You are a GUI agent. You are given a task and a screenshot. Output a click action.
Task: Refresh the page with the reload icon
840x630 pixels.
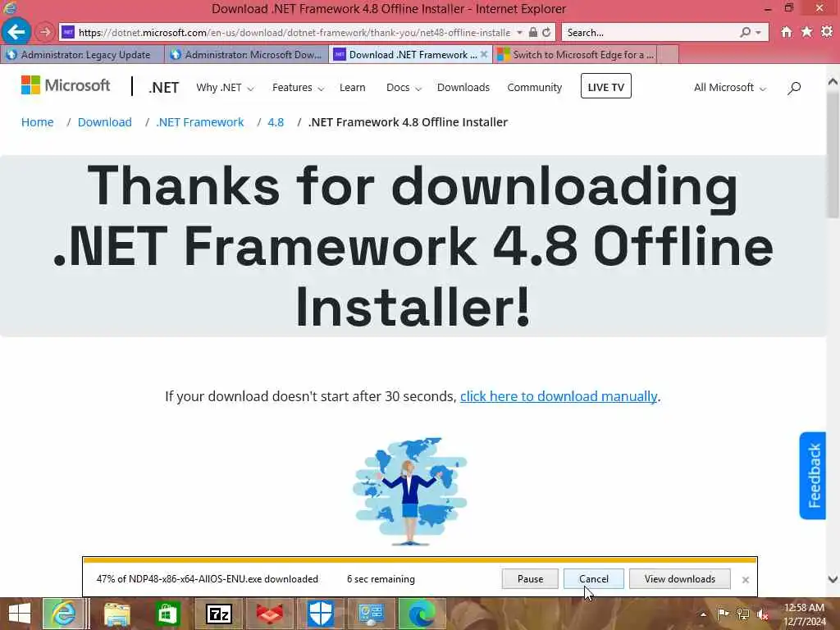click(x=546, y=32)
